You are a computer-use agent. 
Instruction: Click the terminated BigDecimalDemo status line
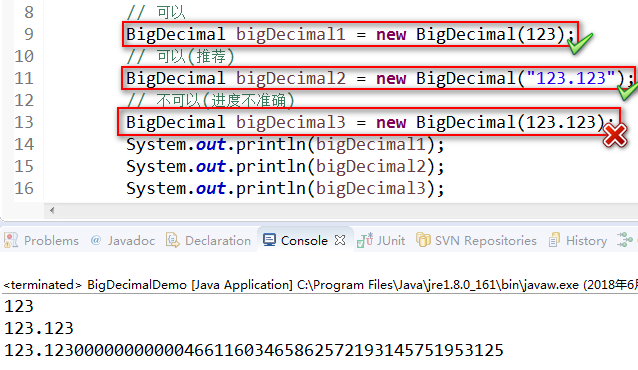[320, 285]
